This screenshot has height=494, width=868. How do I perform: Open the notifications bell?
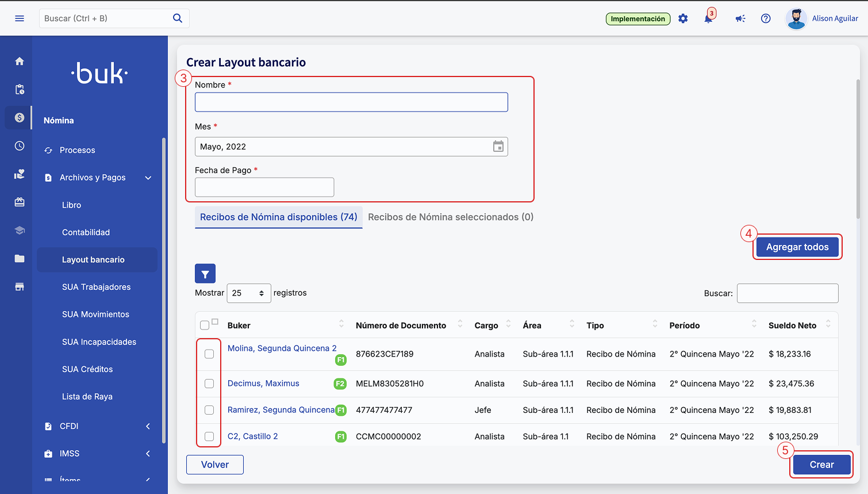(708, 18)
